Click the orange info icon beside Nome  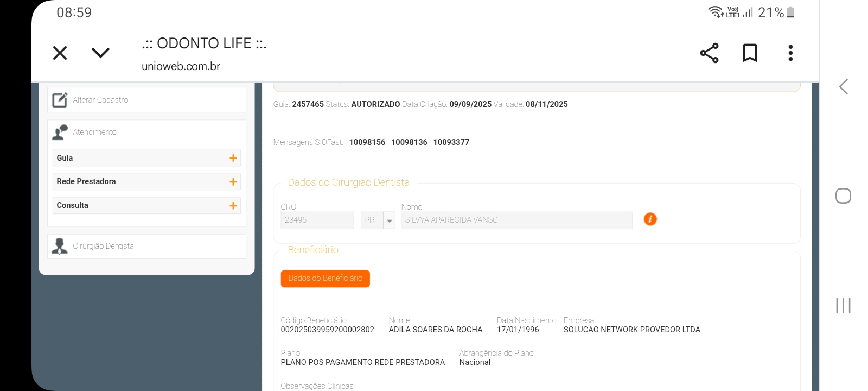(650, 219)
